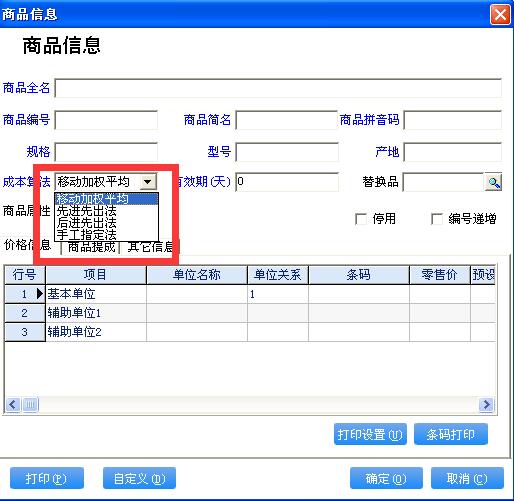Screen dimensions: 514x501
Task: Close the 商品信息 dialog window
Action: 500,14
